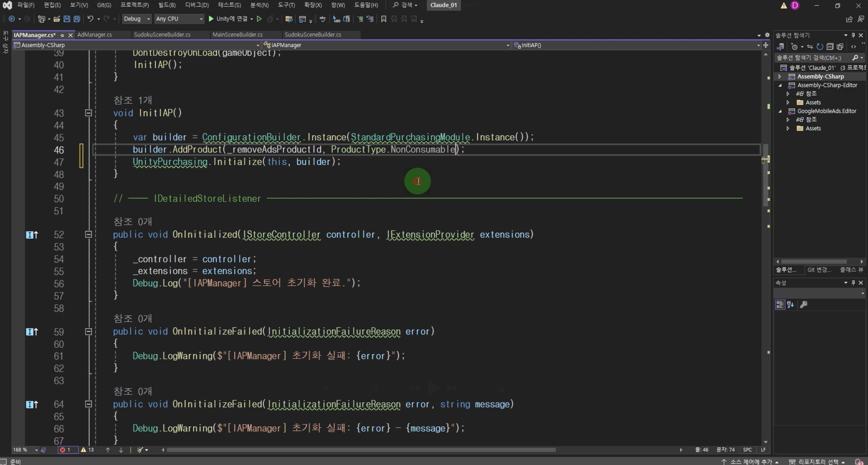868x465 pixels.
Task: Navigate backward with the toolbar back arrow
Action: 11,19
